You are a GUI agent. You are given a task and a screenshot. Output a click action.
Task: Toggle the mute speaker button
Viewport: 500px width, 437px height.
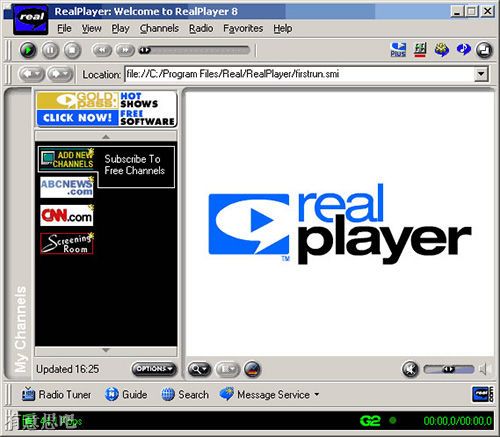(410, 369)
